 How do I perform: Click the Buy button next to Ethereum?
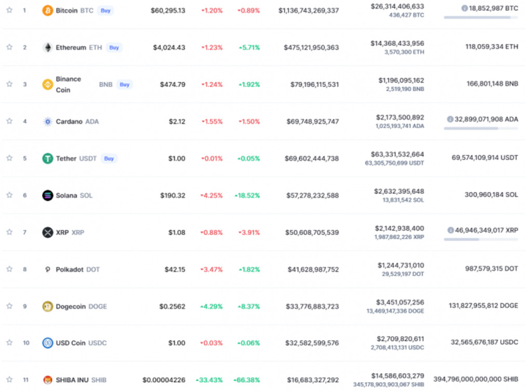114,47
